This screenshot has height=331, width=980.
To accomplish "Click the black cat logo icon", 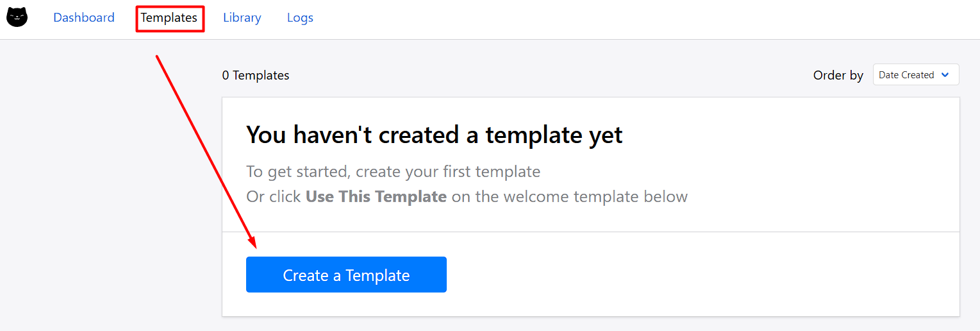I will [17, 17].
